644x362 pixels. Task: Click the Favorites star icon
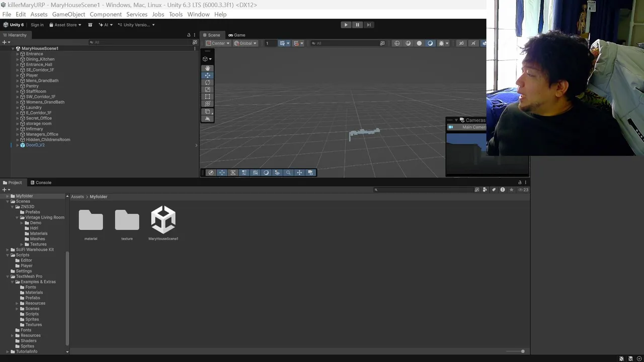(x=511, y=190)
